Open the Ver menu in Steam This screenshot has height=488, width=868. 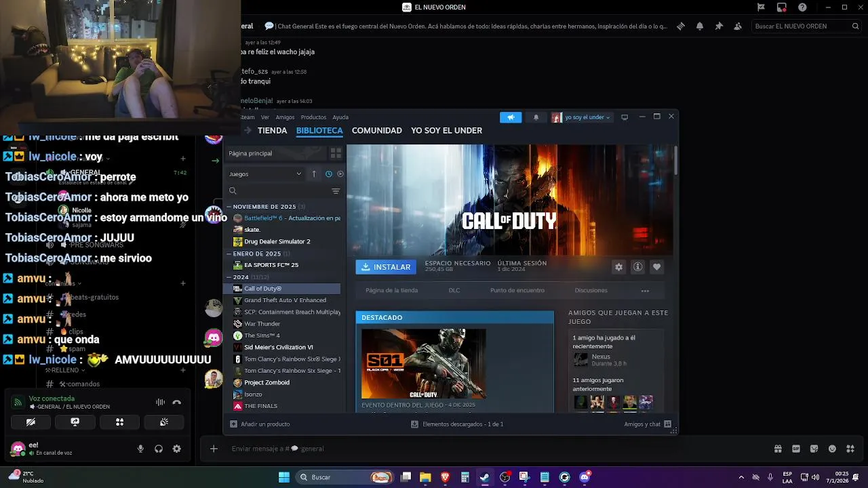265,117
